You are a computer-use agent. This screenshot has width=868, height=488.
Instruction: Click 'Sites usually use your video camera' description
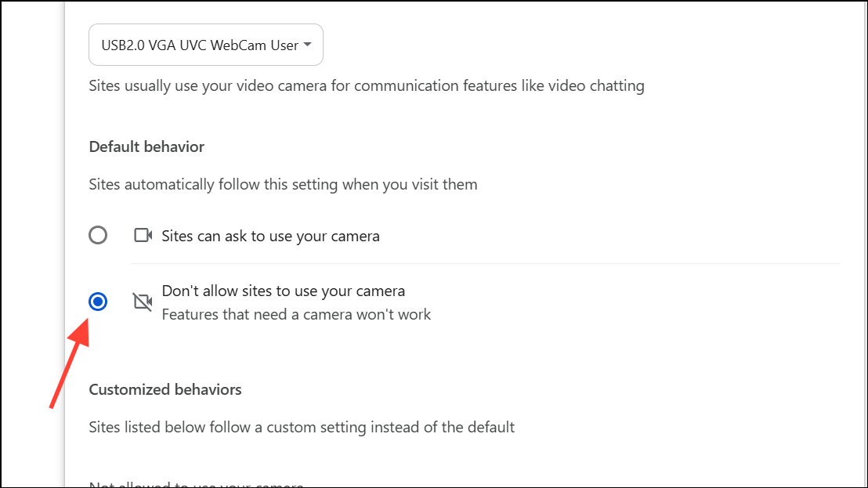pos(367,85)
